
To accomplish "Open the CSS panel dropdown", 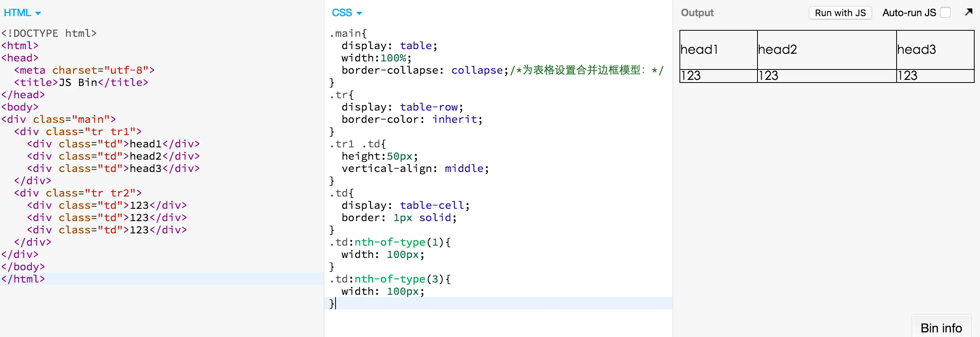I will 347,13.
